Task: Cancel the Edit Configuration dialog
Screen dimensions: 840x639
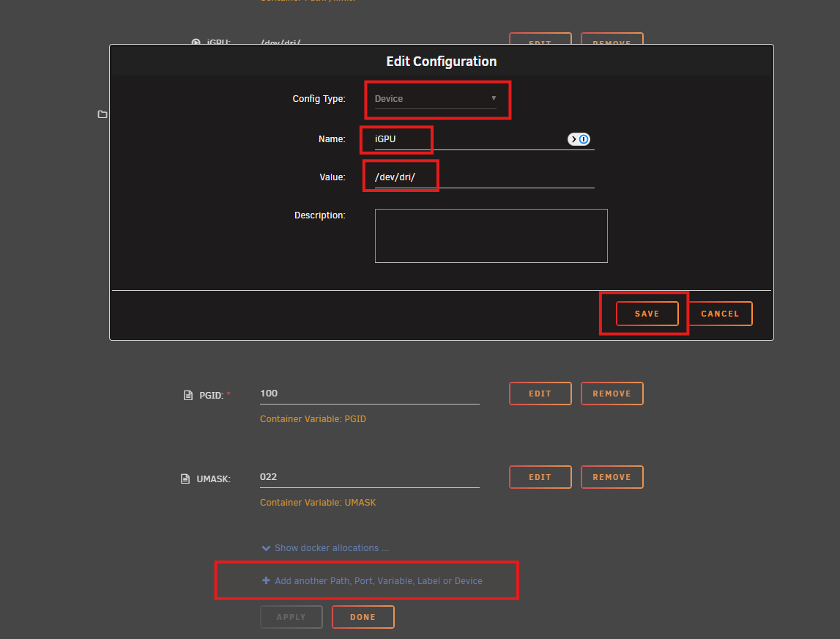Action: coord(720,314)
